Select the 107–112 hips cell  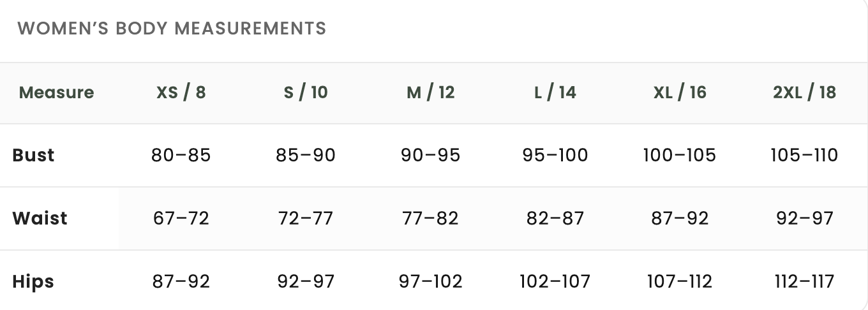coord(680,281)
